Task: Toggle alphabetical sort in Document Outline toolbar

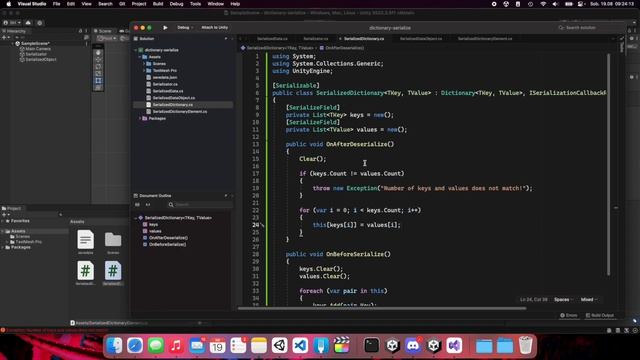Action: pyautogui.click(x=148, y=204)
